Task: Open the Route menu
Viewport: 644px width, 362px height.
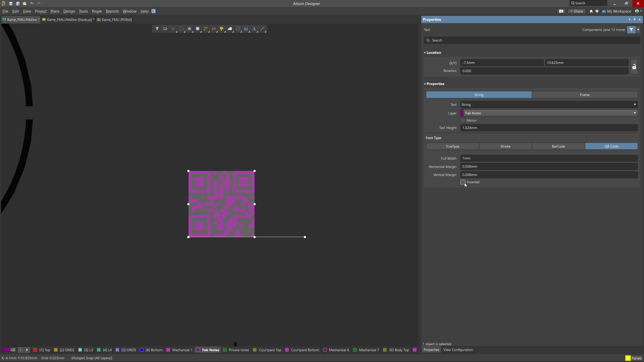Action: click(x=97, y=11)
